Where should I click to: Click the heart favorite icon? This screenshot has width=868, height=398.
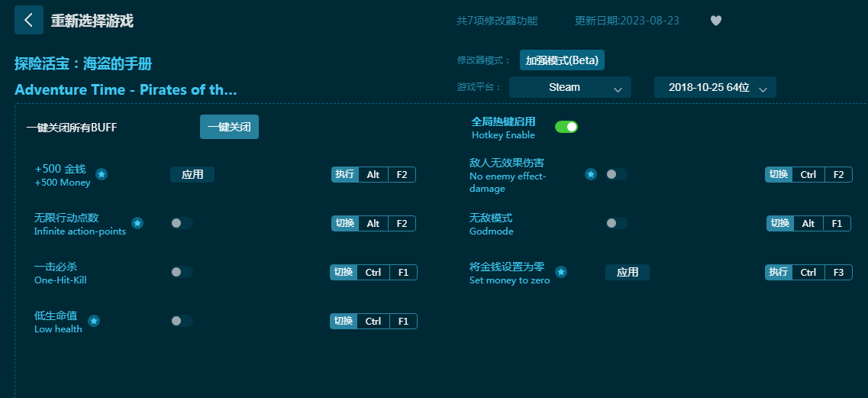715,21
